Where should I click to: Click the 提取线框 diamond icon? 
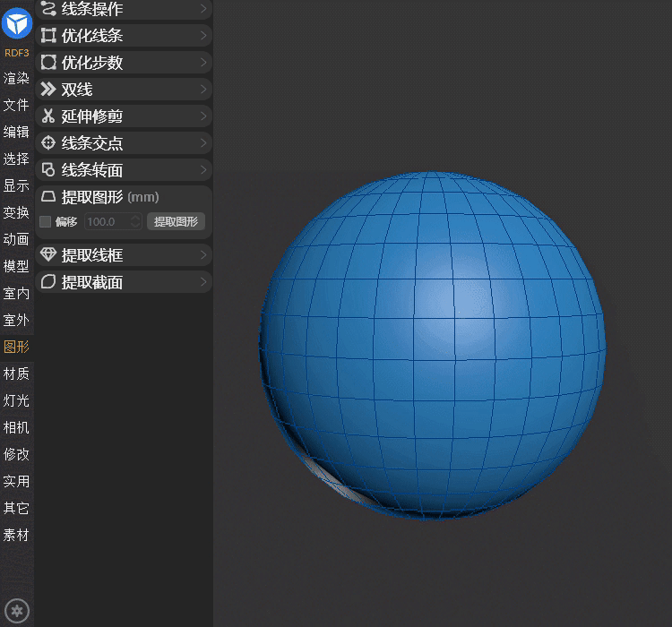(x=48, y=254)
